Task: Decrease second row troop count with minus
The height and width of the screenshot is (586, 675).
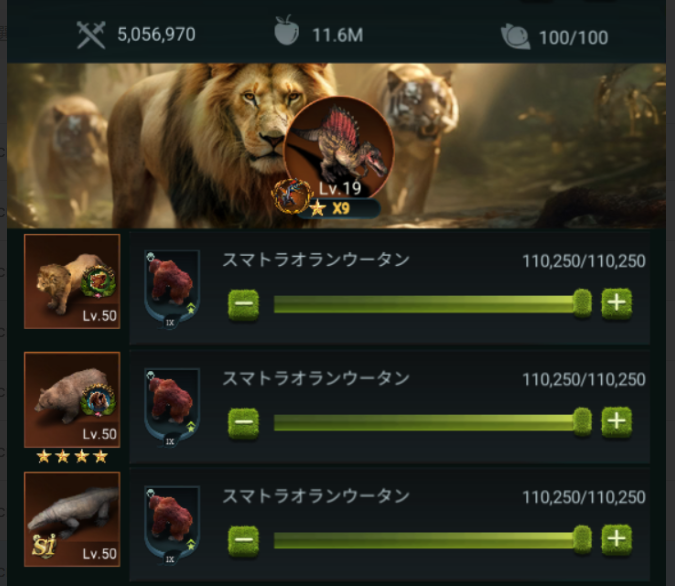Action: click(x=243, y=423)
